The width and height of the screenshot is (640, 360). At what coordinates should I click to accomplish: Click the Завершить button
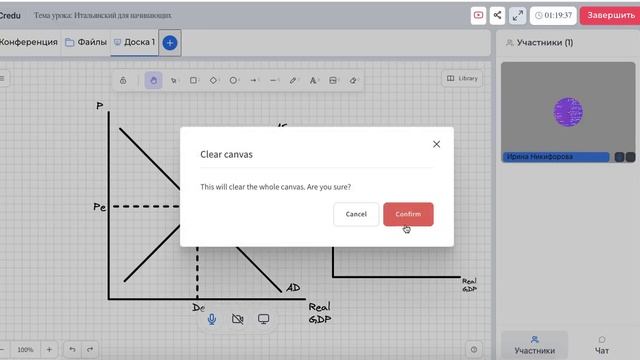coord(611,16)
